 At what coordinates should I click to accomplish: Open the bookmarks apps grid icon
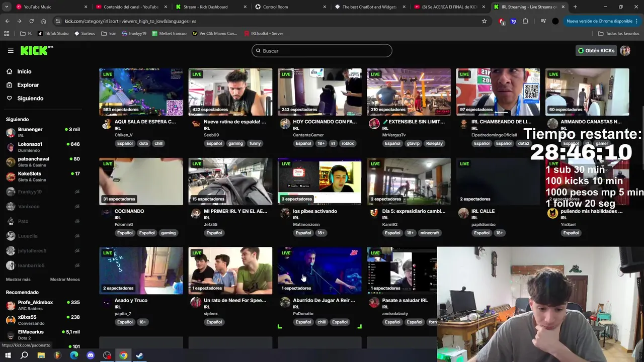click(x=7, y=33)
